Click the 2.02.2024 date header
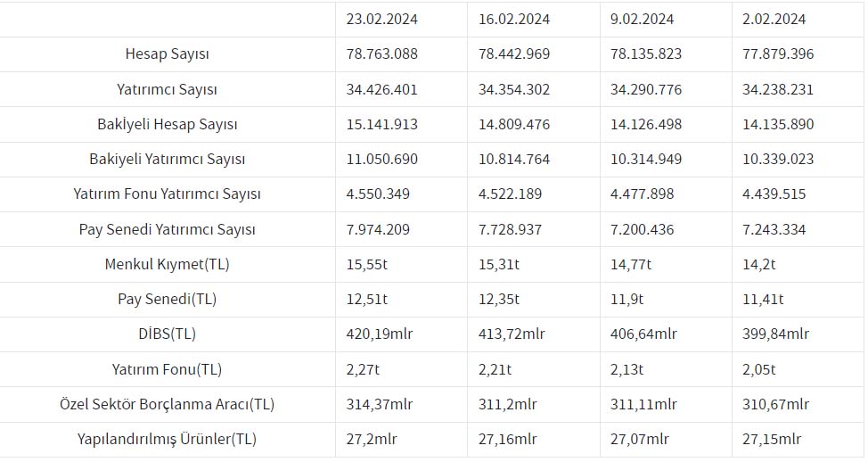This screenshot has height=462, width=868. pyautogui.click(x=774, y=20)
